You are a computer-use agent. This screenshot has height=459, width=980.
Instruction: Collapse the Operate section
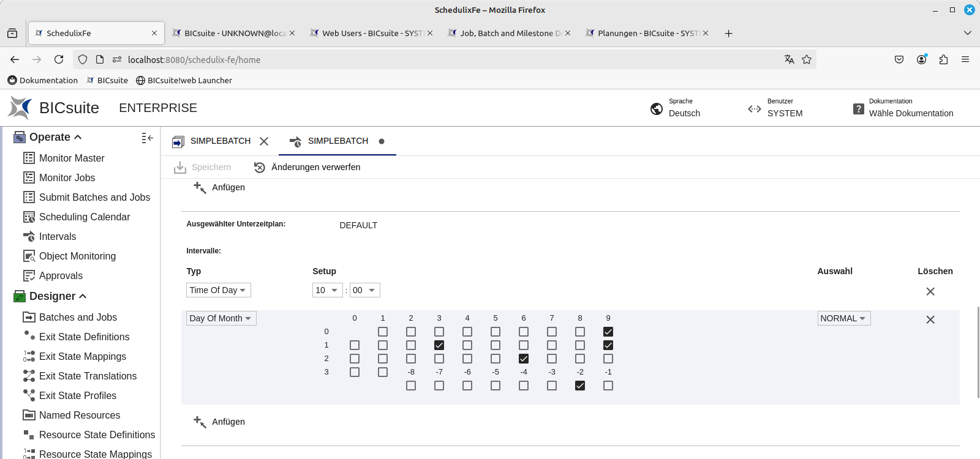pos(78,137)
